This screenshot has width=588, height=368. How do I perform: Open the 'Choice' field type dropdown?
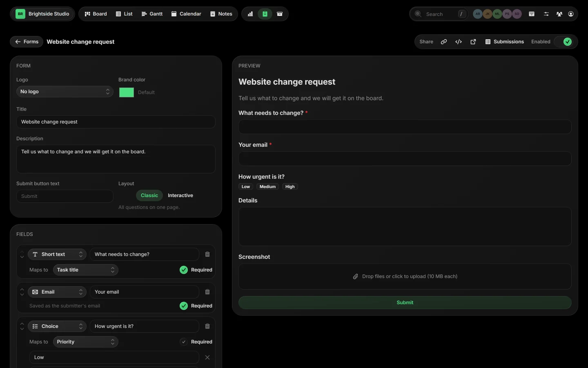pyautogui.click(x=57, y=326)
